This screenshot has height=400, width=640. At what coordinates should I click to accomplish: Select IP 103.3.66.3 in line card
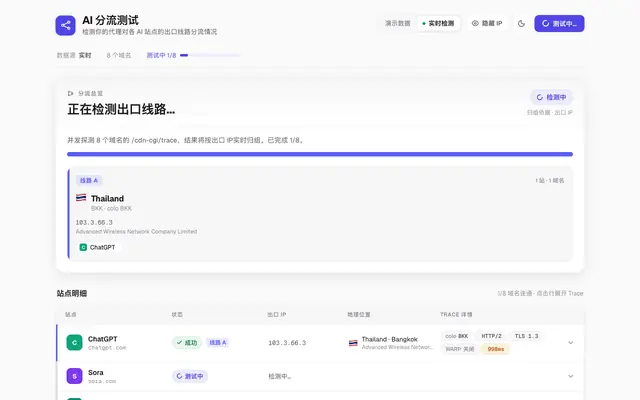tap(94, 222)
